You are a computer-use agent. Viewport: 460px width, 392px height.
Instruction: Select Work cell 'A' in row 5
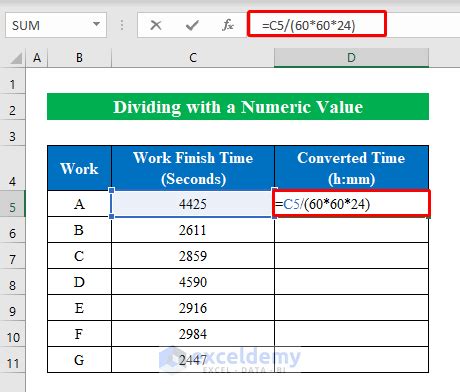click(x=79, y=204)
